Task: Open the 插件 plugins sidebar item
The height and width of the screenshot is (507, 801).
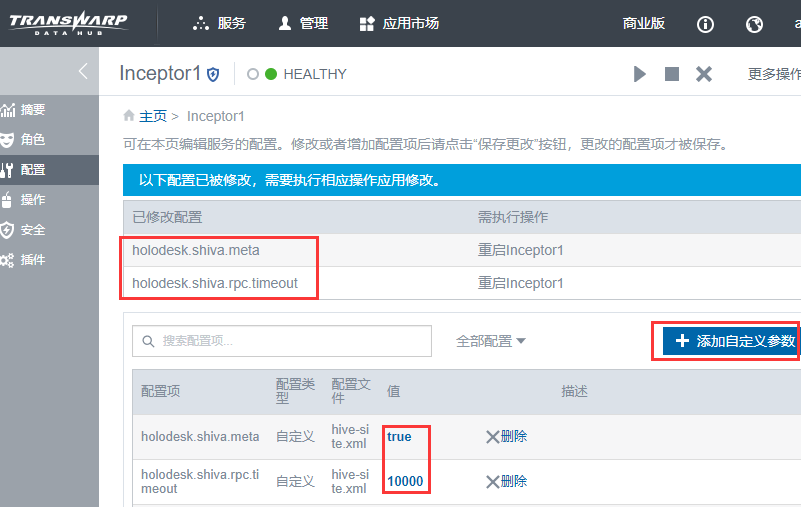Action: tap(32, 260)
